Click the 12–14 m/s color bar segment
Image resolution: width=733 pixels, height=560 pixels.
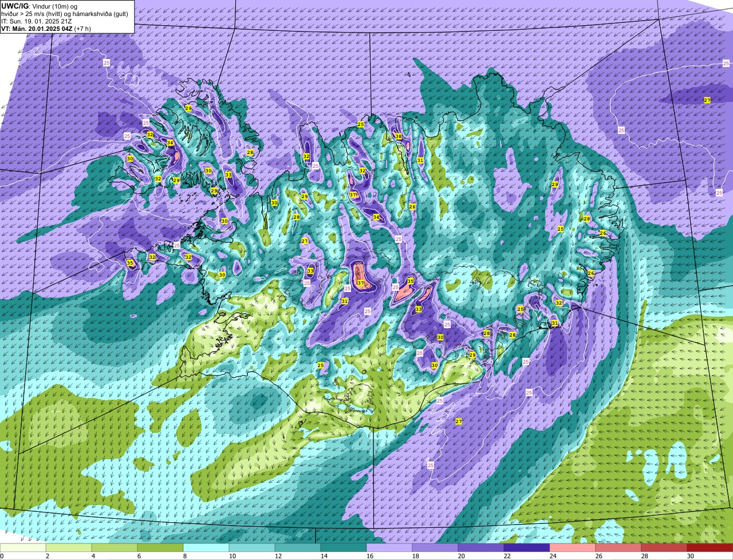[x=298, y=548]
